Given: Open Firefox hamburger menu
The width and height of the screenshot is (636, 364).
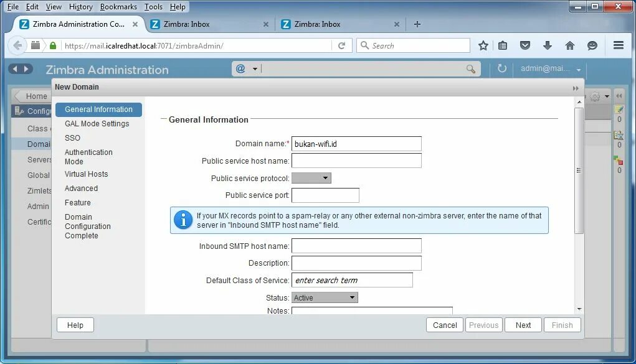Looking at the screenshot, I should click(x=618, y=45).
